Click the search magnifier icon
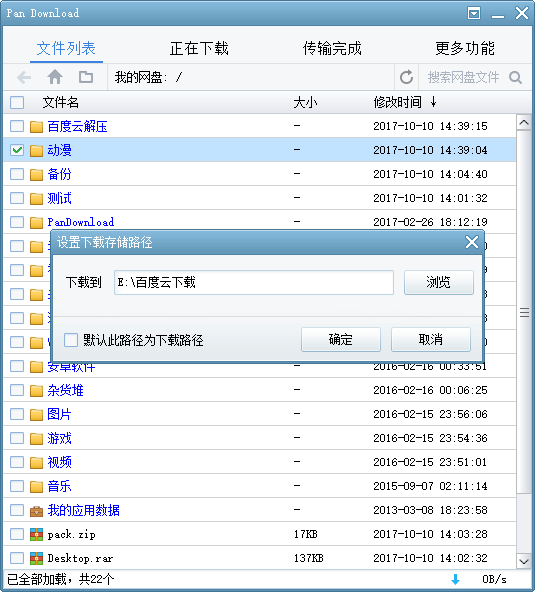This screenshot has width=535, height=592. click(x=515, y=77)
